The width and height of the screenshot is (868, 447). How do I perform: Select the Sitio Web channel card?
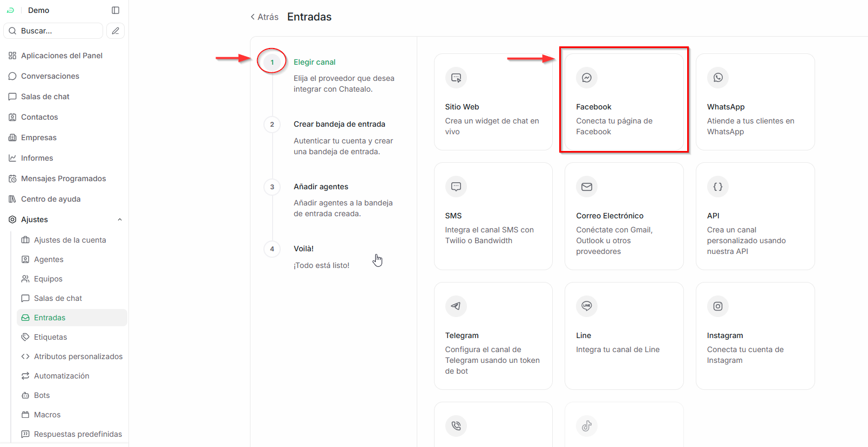pos(493,102)
